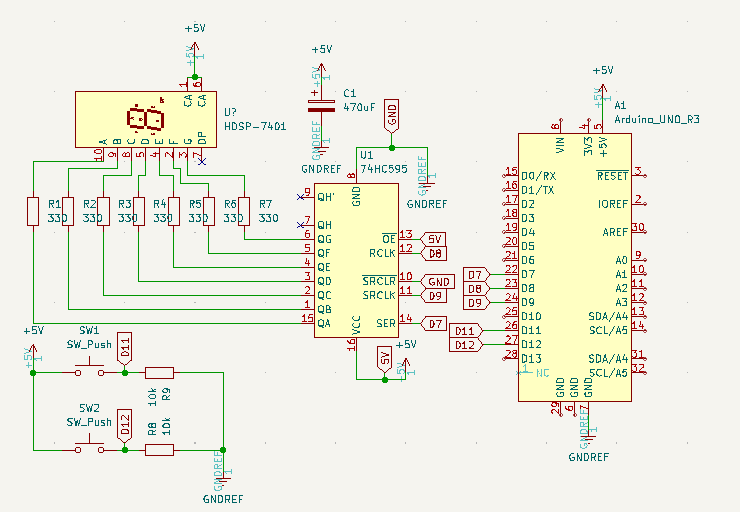Select the 5V label below VCC pin 16
Image resolution: width=740 pixels, height=512 pixels.
pyautogui.click(x=385, y=358)
